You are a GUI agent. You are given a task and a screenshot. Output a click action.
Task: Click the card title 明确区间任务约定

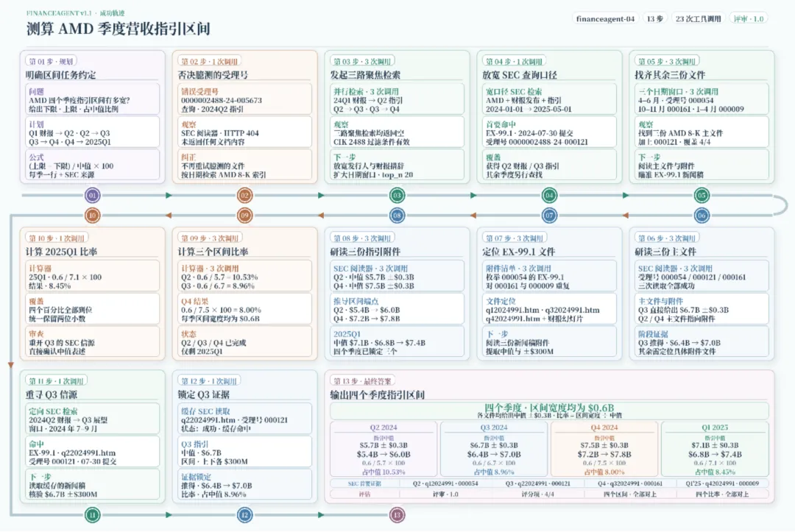[x=61, y=75]
